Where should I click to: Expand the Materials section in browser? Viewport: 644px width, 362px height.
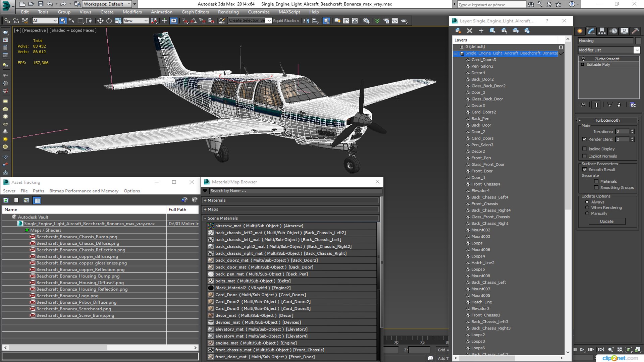point(205,200)
